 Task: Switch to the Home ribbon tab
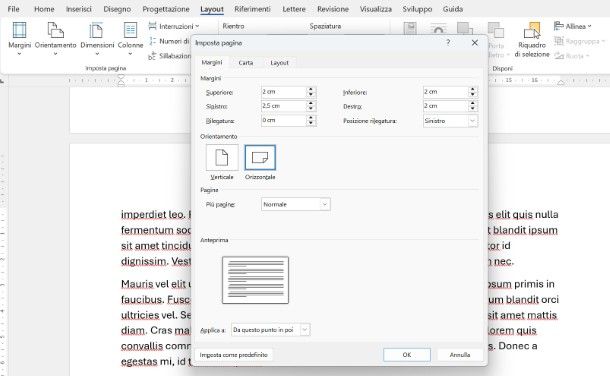(44, 9)
